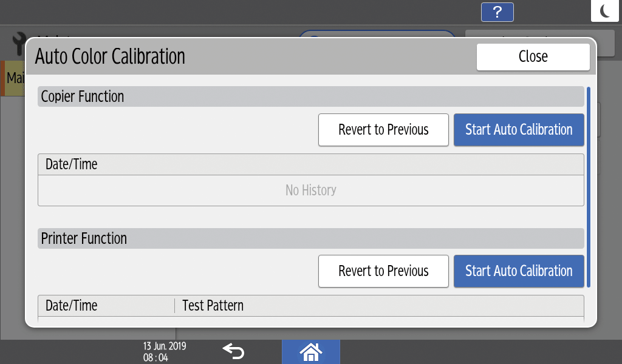Select Printer Function Date/Time column header
This screenshot has height=364, width=622.
click(72, 306)
